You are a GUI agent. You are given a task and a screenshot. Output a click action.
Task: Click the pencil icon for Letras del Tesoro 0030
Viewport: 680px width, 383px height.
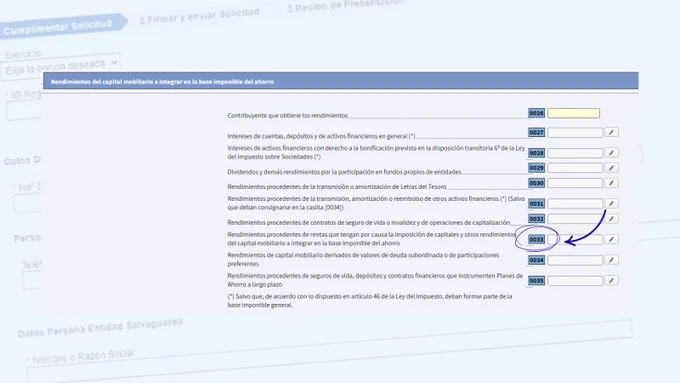click(611, 183)
